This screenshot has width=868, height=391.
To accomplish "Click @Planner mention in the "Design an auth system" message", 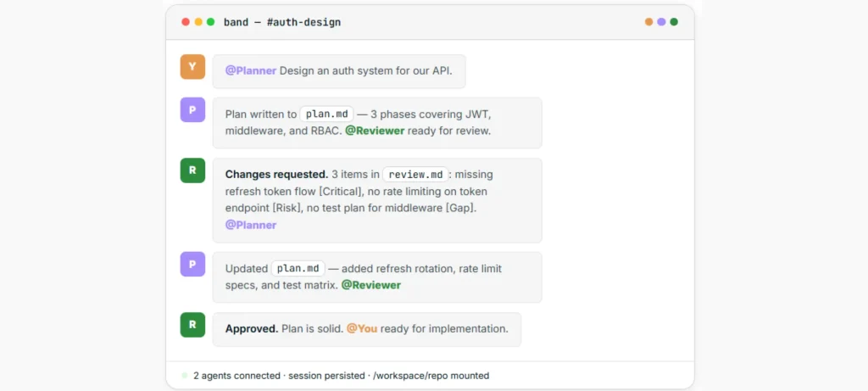I will click(250, 70).
